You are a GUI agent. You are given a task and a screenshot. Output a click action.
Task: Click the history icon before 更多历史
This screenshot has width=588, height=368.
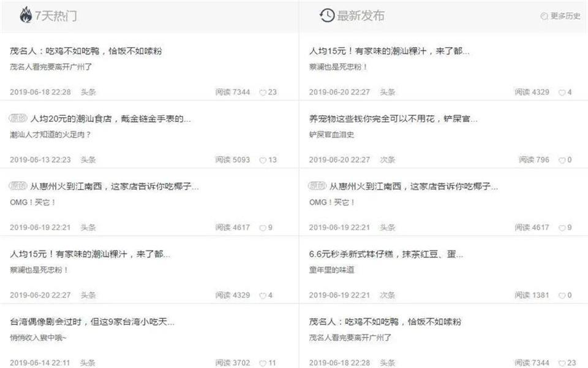544,16
